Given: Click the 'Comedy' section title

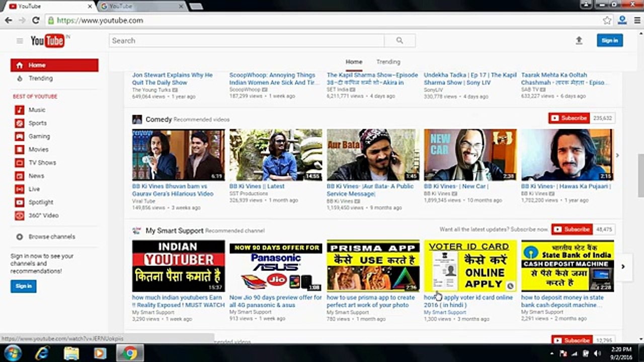Looking at the screenshot, I should [158, 120].
